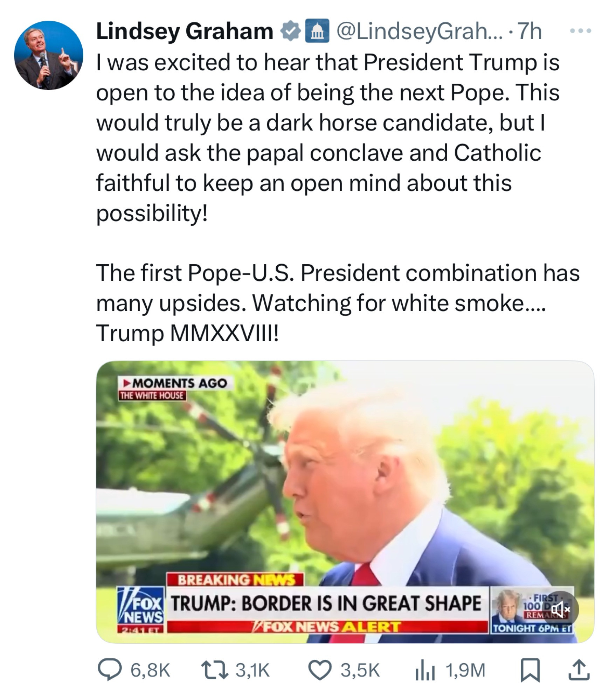Screen dimensions: 609x700
Task: Open Lindsey Graham's profile picture
Action: tap(48, 55)
